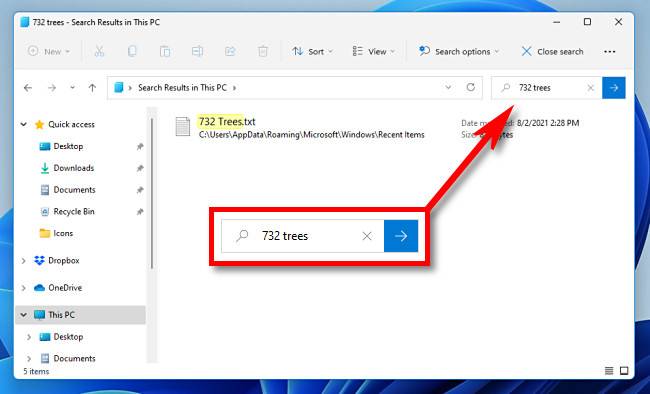Click the Downloads pin icon
650x394 pixels.
140,168
